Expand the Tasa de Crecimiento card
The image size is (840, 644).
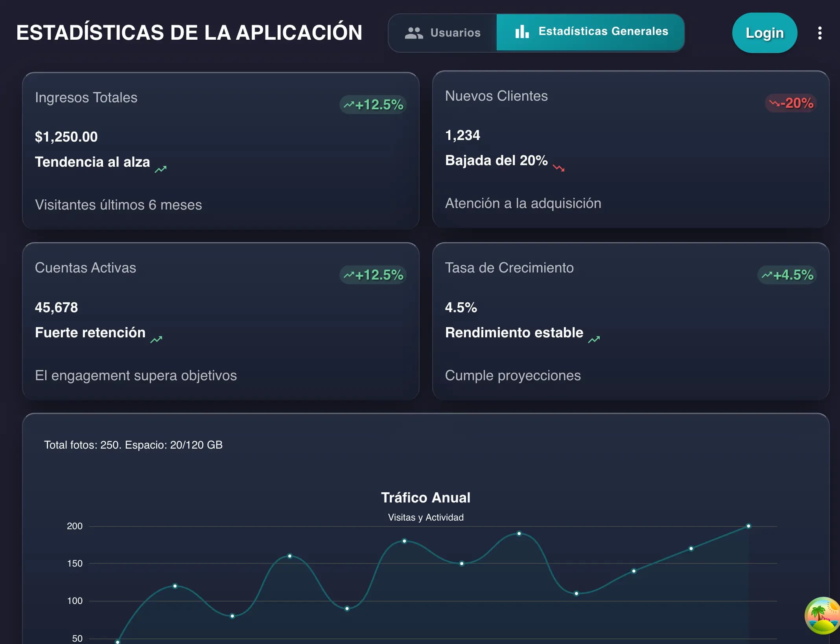click(631, 320)
